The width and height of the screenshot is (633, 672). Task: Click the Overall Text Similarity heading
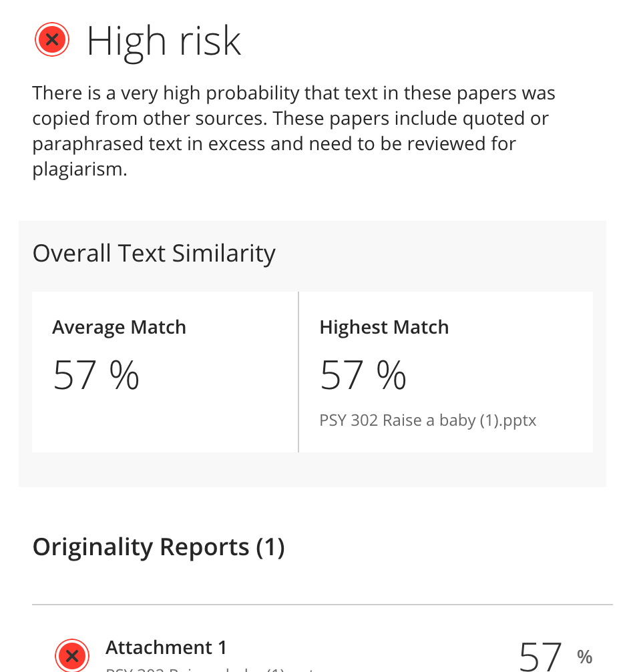click(154, 254)
